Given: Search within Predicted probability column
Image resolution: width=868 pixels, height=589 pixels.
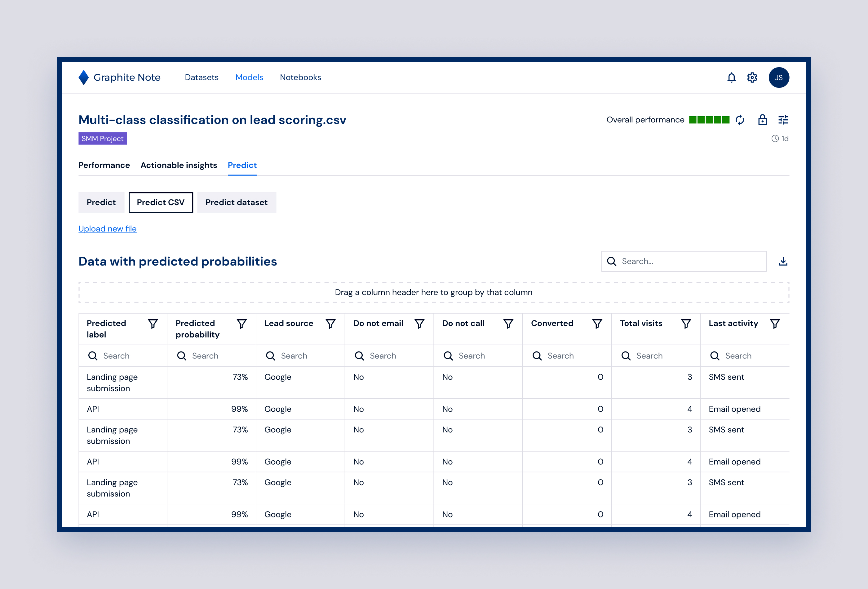Looking at the screenshot, I should point(212,356).
